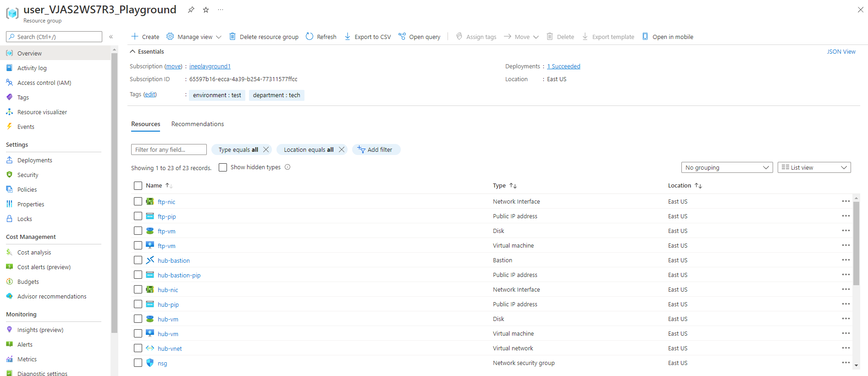Open the 1 Succeeded deployments link
The height and width of the screenshot is (376, 868).
[x=564, y=66]
